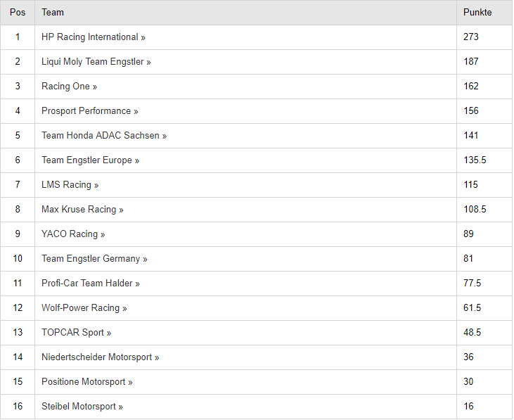Open the Steibel Motorsport team link
Image resolution: width=514 pixels, height=420 pixels.
(x=82, y=406)
